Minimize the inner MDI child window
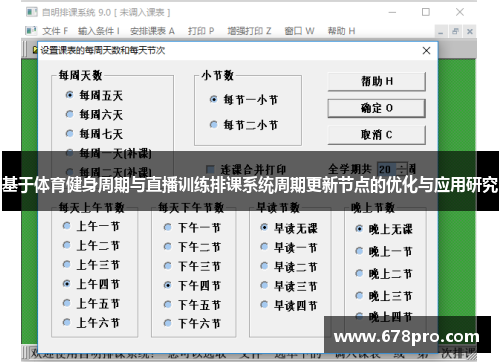 point(441,32)
